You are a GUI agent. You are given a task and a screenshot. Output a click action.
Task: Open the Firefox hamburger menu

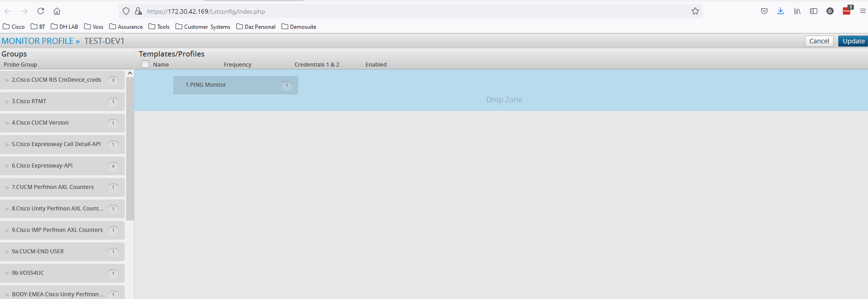pyautogui.click(x=863, y=11)
